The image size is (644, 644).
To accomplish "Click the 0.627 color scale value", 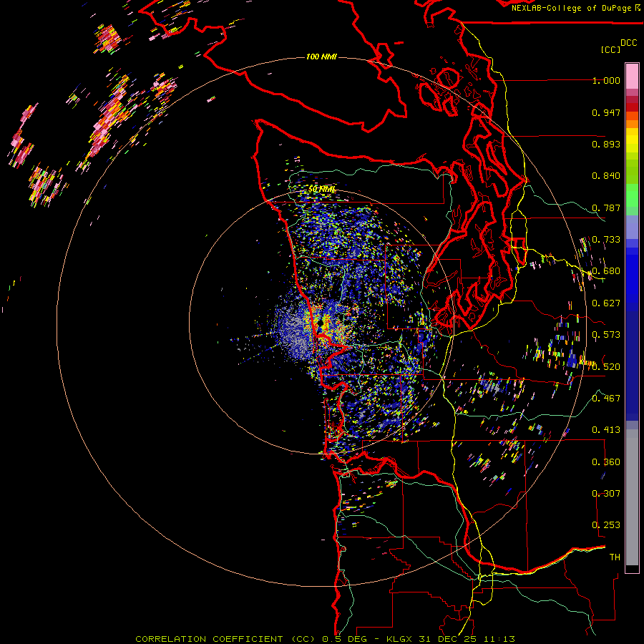I will point(606,303).
